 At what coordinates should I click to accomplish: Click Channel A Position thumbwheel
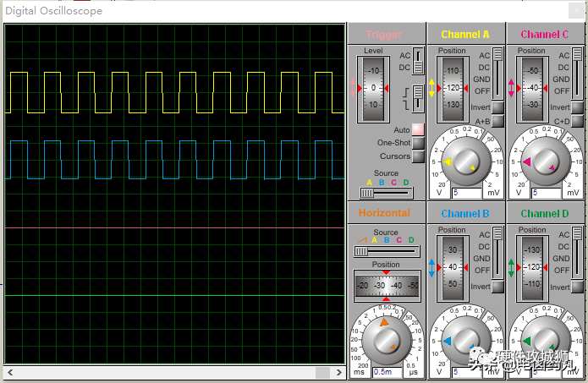(x=453, y=89)
